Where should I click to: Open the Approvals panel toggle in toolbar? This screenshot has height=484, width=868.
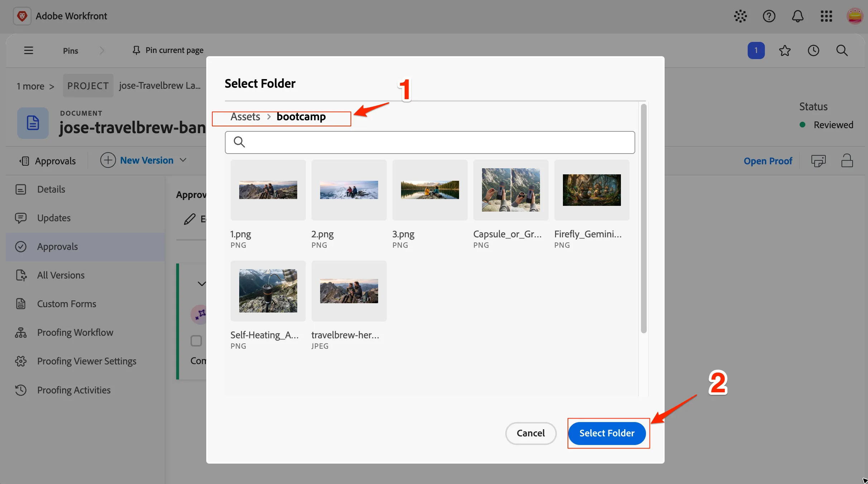48,161
